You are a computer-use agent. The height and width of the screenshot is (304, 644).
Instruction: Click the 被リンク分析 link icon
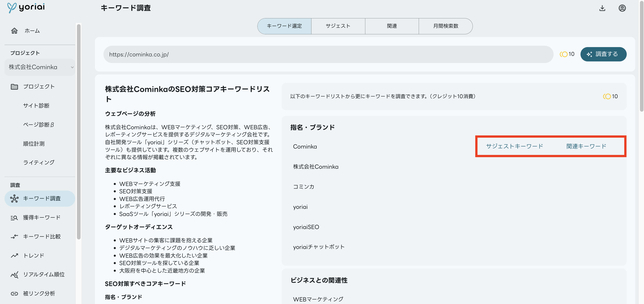[x=14, y=293]
